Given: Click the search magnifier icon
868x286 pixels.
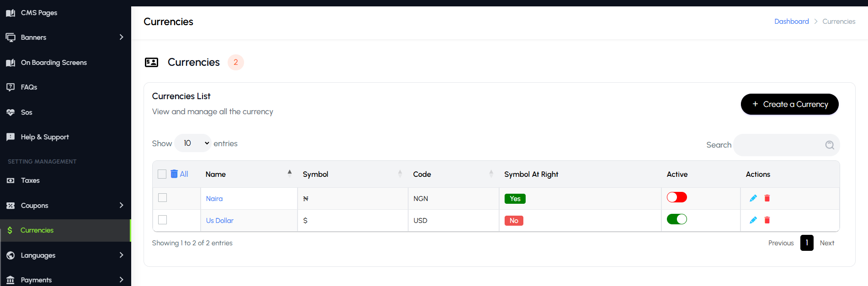Looking at the screenshot, I should [x=830, y=145].
